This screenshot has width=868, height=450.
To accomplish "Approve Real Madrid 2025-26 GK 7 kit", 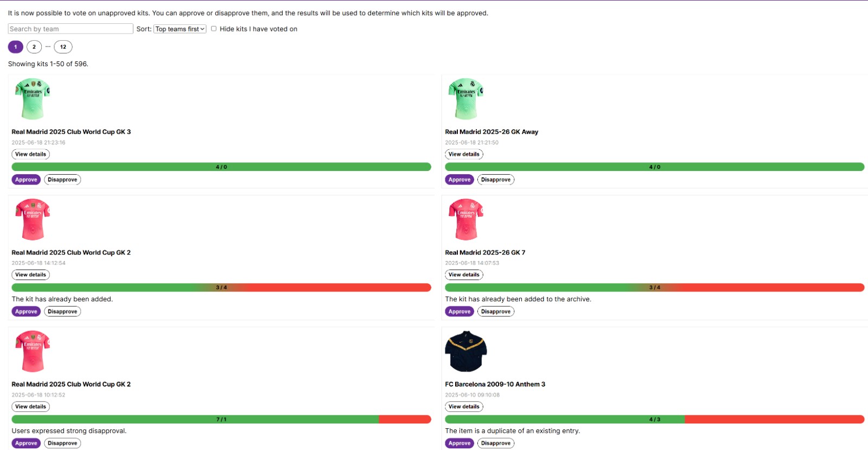I will point(459,312).
